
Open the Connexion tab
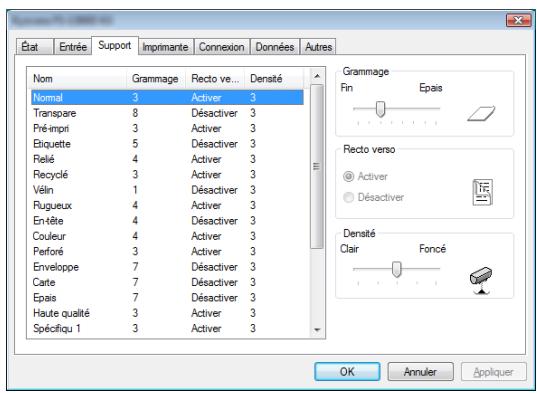point(222,47)
